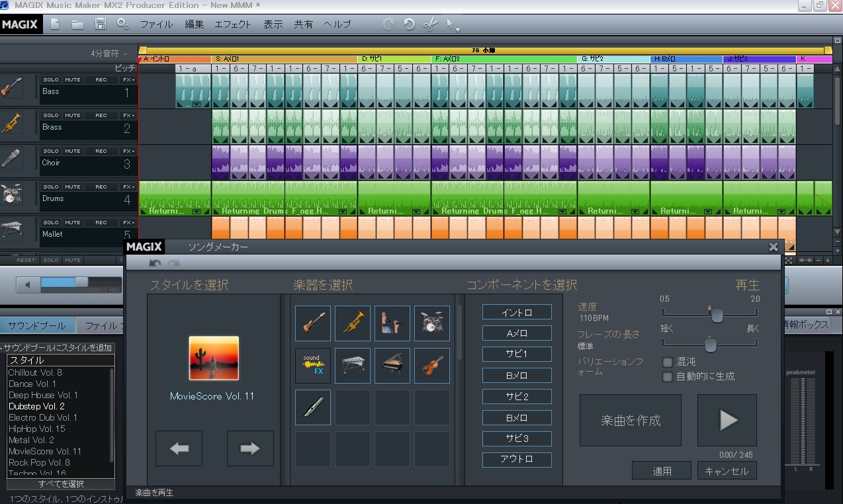Click the Choir track microphone icon
The image size is (843, 504).
[x=11, y=159]
